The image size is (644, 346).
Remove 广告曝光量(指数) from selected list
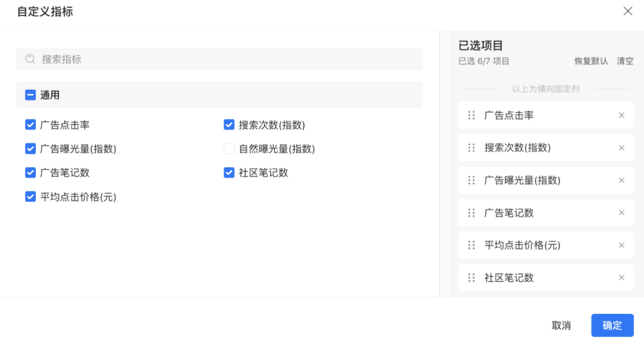pyautogui.click(x=621, y=180)
